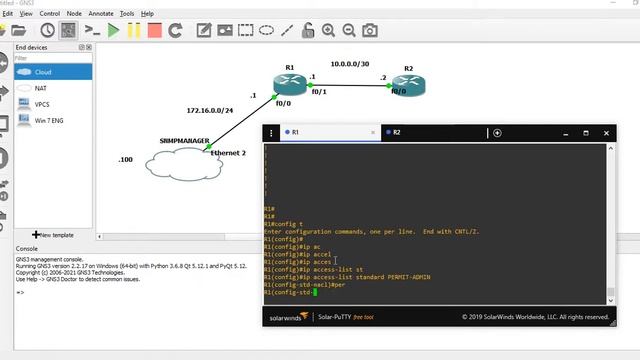Stop all nodes red square button

(x=155, y=31)
